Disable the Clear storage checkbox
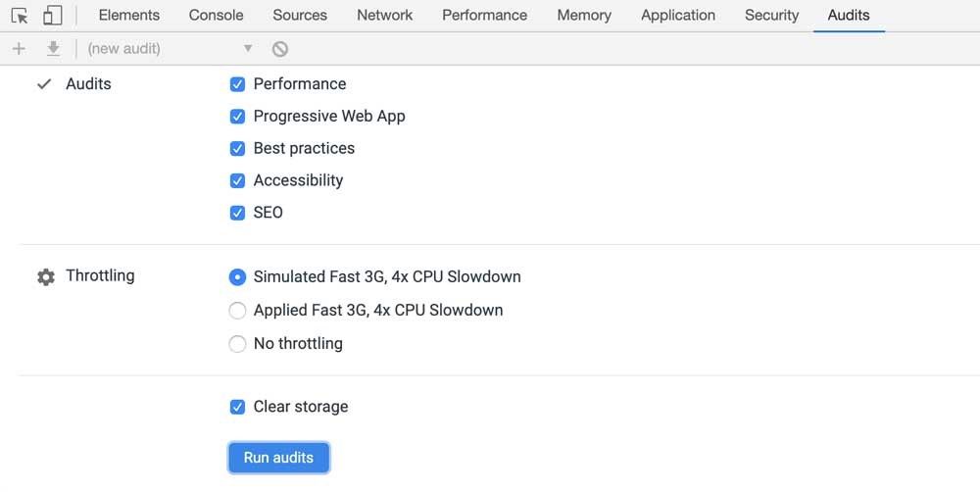The width and height of the screenshot is (980, 492). tap(237, 407)
